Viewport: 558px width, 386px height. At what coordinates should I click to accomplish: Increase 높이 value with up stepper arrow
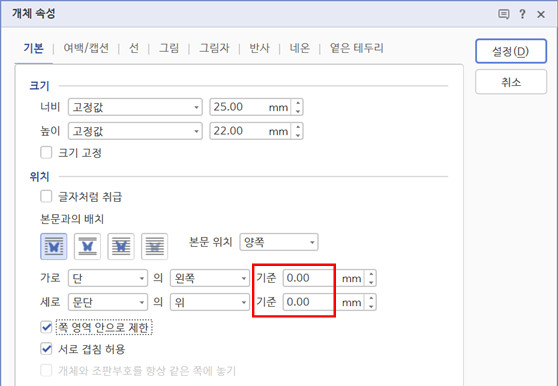click(x=298, y=127)
